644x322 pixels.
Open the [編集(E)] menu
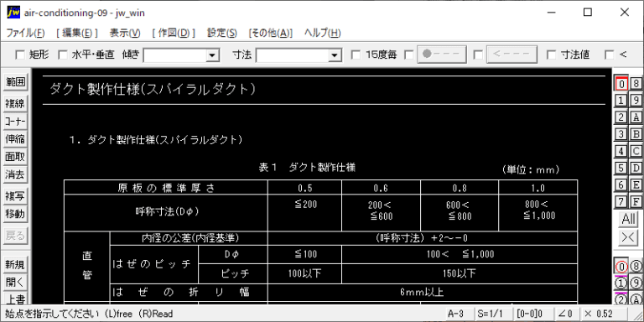tap(77, 34)
